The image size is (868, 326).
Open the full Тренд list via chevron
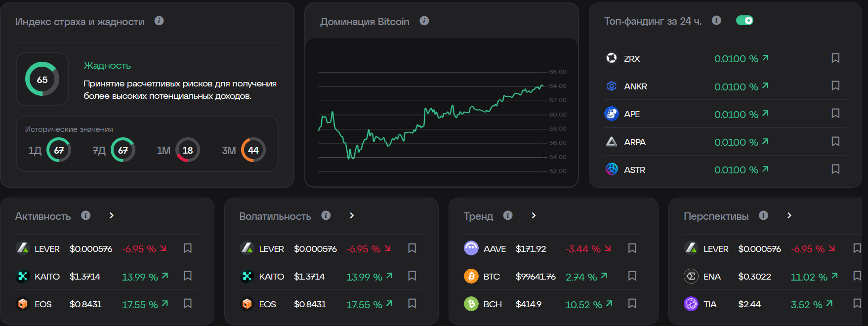point(534,215)
